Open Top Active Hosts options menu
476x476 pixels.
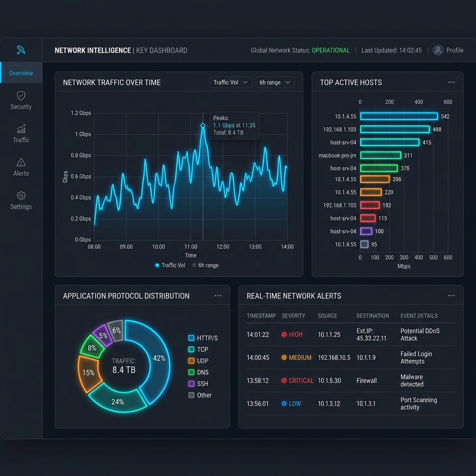[x=451, y=82]
